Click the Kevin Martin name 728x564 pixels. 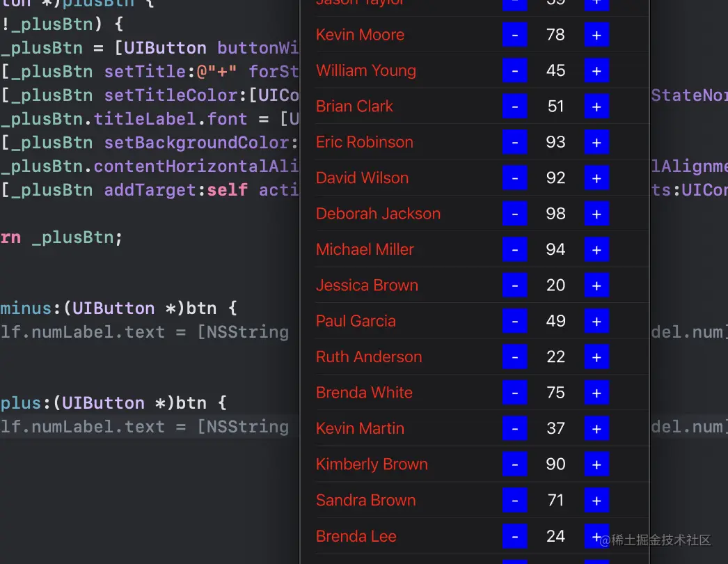coord(360,428)
